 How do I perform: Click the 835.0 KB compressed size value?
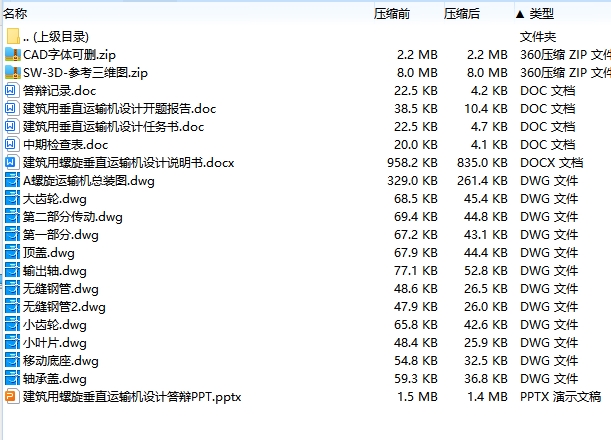click(482, 163)
